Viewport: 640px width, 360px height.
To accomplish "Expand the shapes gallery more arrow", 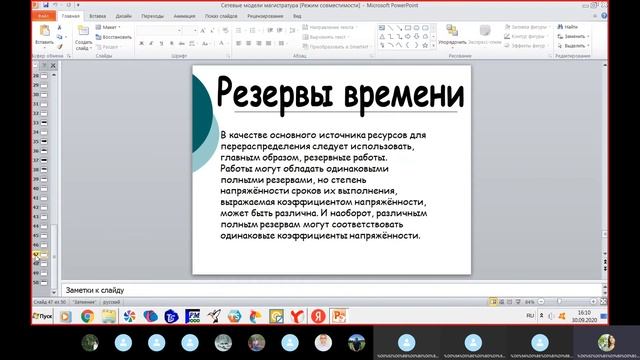I will [x=433, y=46].
